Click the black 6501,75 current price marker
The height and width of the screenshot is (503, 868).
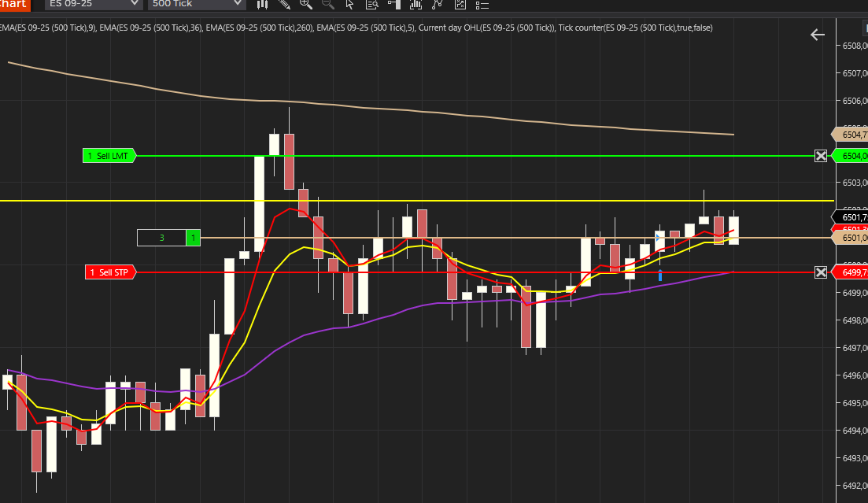point(850,217)
